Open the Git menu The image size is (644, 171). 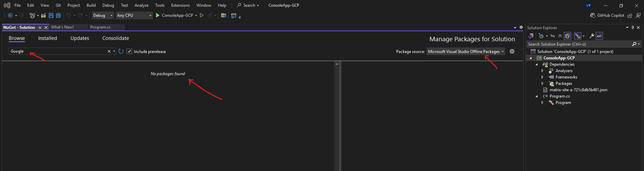[58, 5]
